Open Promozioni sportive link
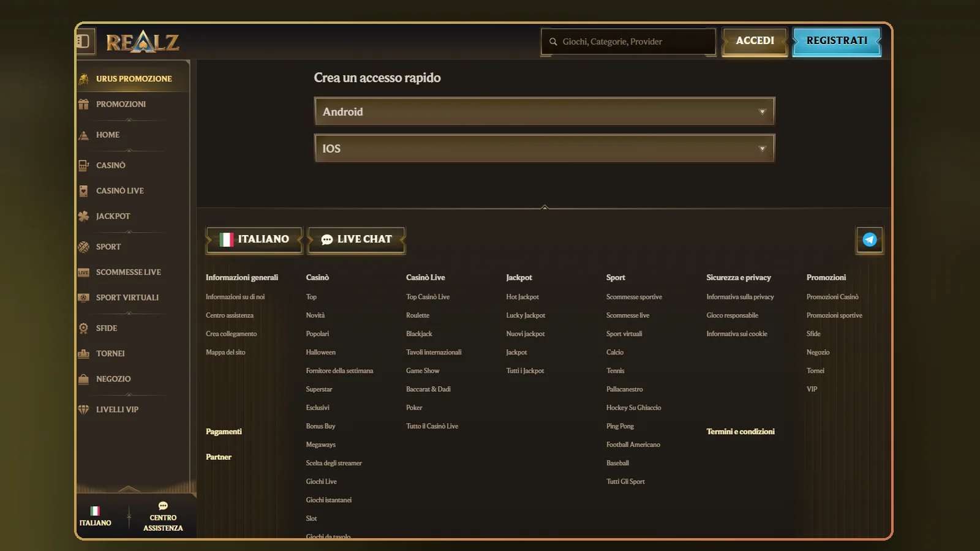 click(834, 315)
